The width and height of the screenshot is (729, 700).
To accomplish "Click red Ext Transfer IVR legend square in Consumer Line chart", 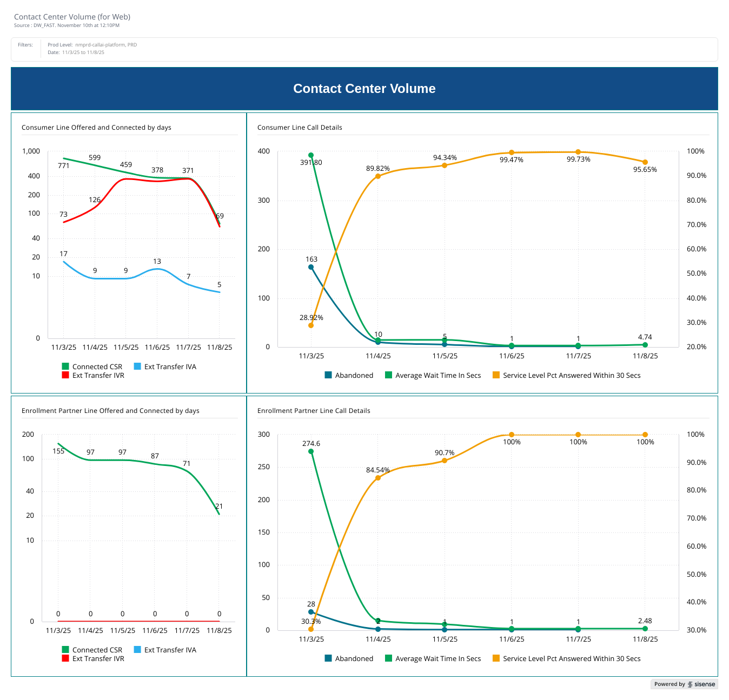I will [65, 375].
